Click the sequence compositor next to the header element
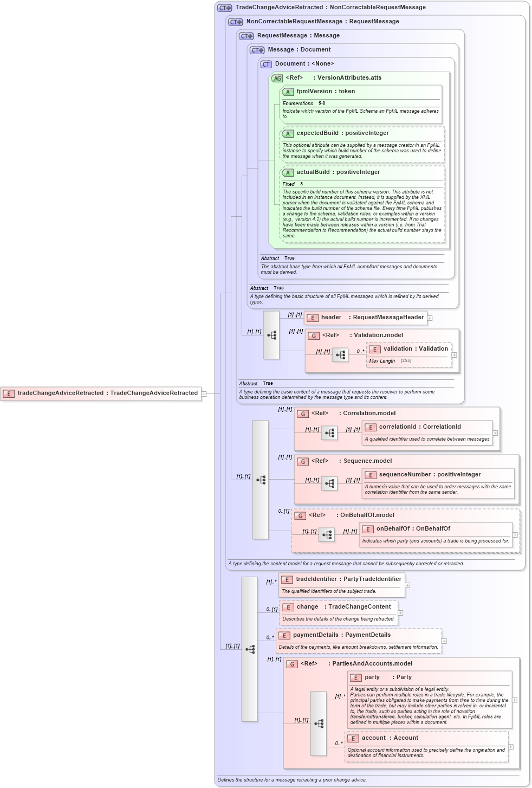The height and width of the screenshot is (788, 532). coord(271,335)
